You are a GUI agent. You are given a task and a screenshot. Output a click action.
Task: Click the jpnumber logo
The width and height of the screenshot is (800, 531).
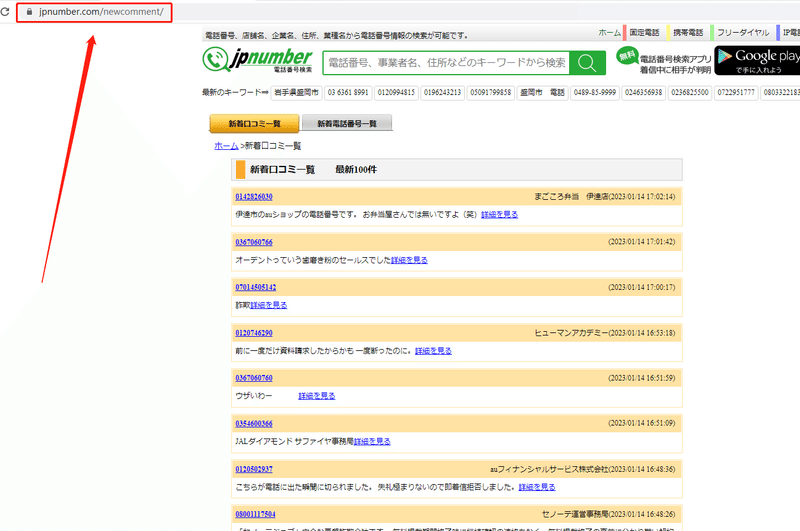(x=258, y=60)
